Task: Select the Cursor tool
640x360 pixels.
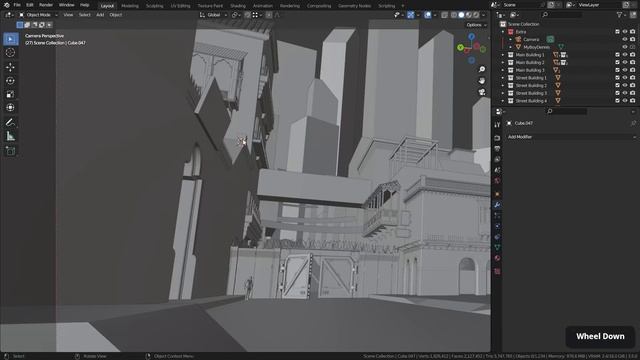Action: click(11, 53)
